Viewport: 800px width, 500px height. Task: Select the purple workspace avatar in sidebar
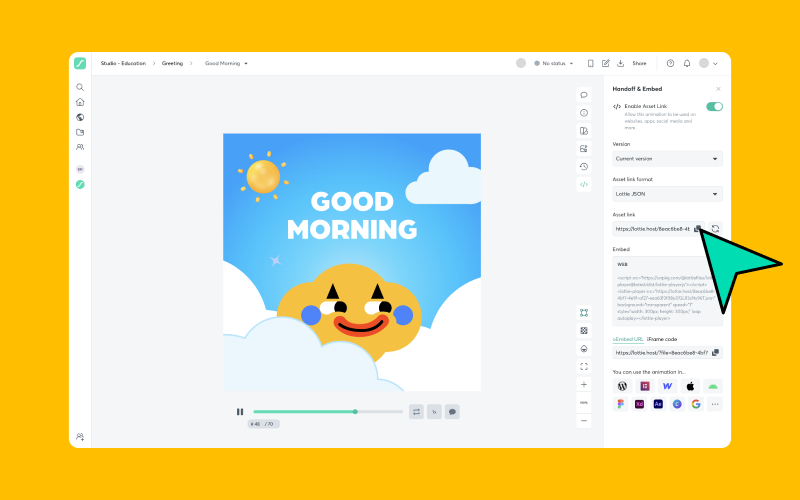(80, 169)
